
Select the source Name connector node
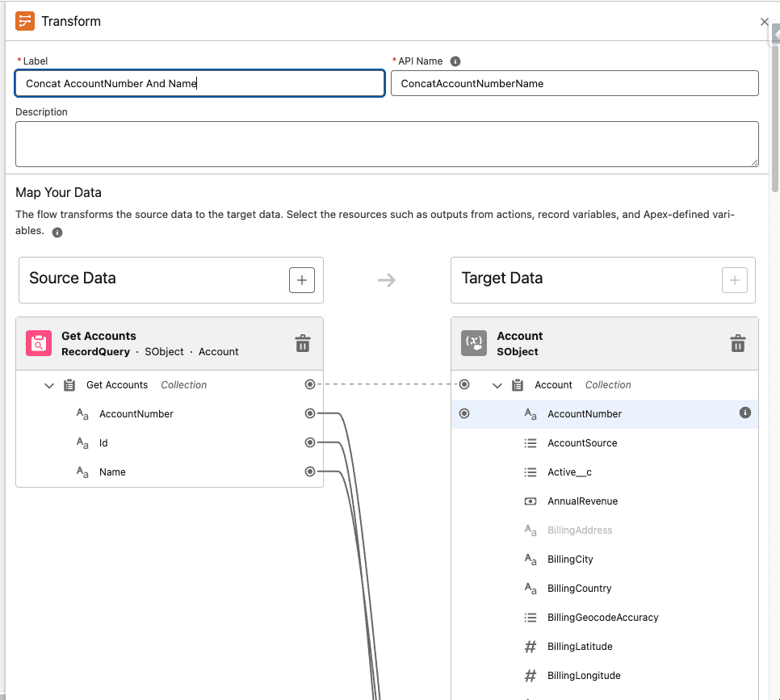(310, 472)
